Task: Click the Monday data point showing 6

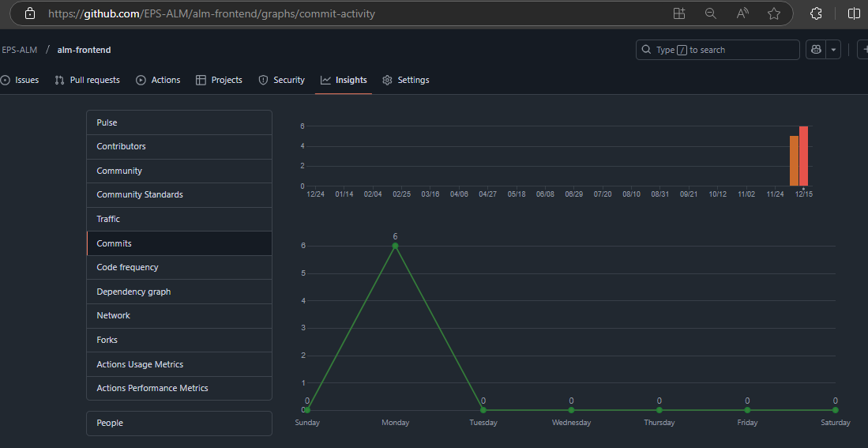Action: 395,246
